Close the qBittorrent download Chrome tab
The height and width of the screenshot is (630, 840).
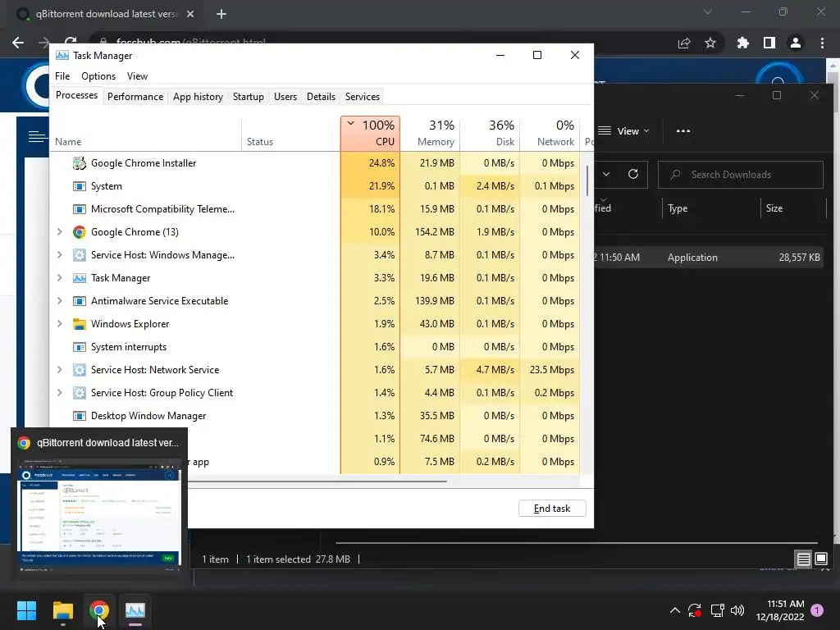pos(190,14)
